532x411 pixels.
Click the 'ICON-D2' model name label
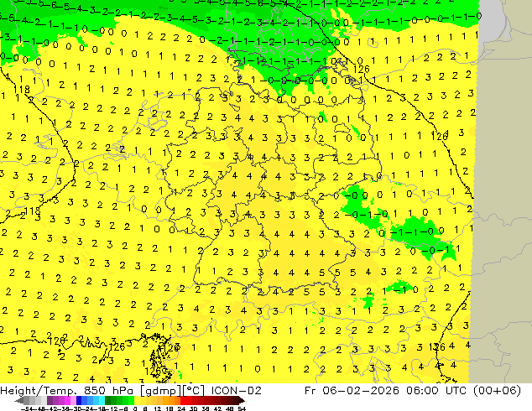click(236, 391)
